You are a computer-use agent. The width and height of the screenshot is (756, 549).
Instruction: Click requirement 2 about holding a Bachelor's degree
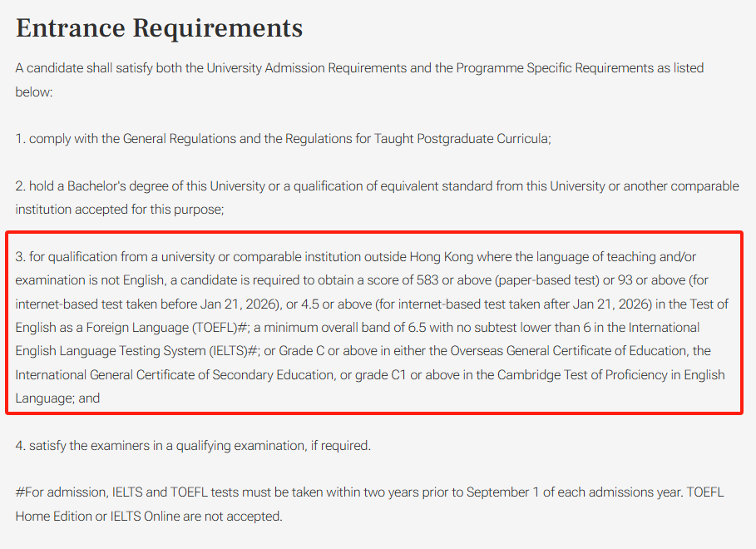[377, 186]
